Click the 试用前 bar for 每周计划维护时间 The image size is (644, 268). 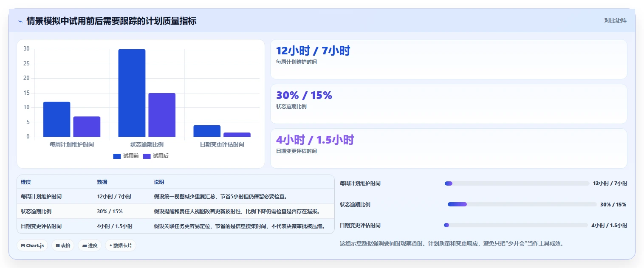click(x=56, y=119)
